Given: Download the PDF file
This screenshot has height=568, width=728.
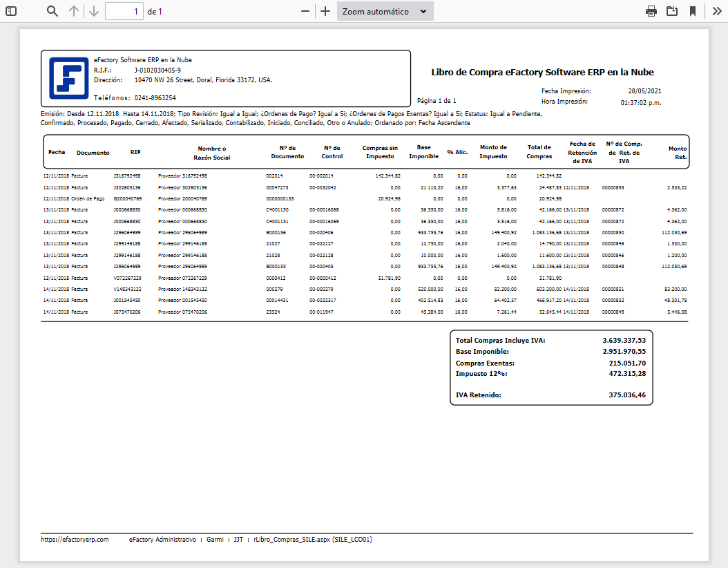Looking at the screenshot, I should [x=671, y=11].
